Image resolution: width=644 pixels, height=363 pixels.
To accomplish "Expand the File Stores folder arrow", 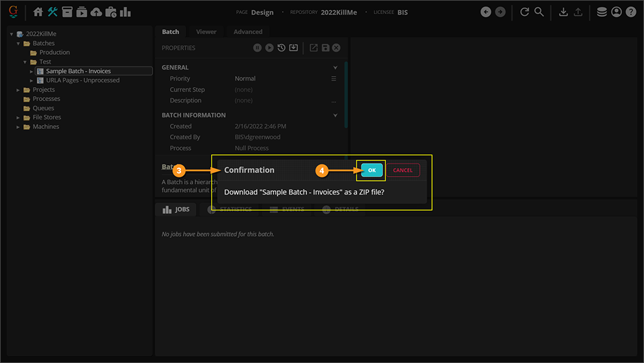I will pyautogui.click(x=18, y=117).
